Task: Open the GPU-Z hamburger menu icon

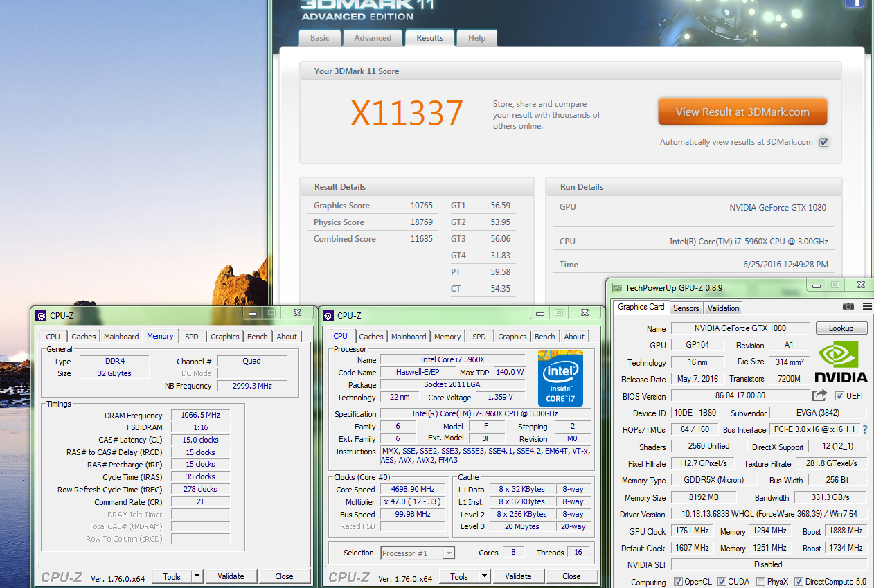Action: [x=867, y=306]
